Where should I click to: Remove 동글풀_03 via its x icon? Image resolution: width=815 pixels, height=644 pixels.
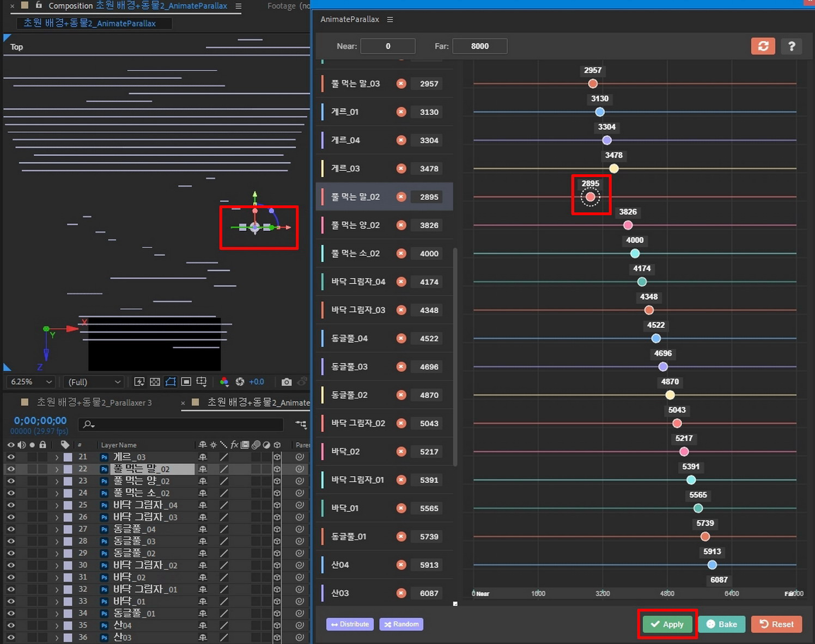coord(401,367)
